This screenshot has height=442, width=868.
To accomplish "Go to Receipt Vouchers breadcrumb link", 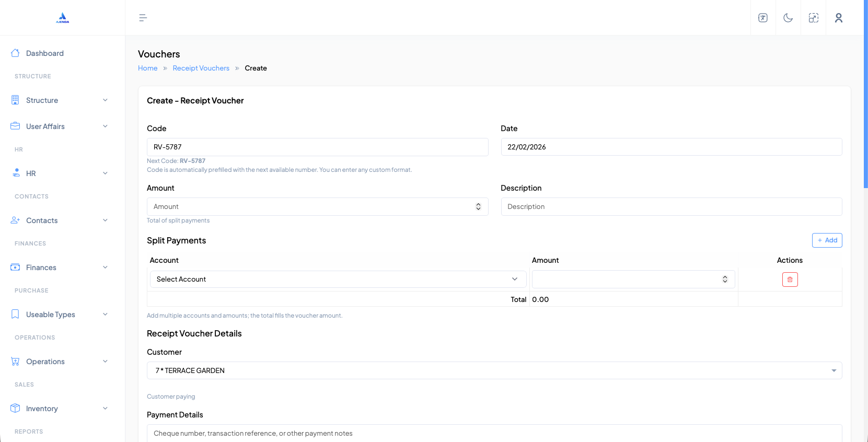I will tap(201, 68).
